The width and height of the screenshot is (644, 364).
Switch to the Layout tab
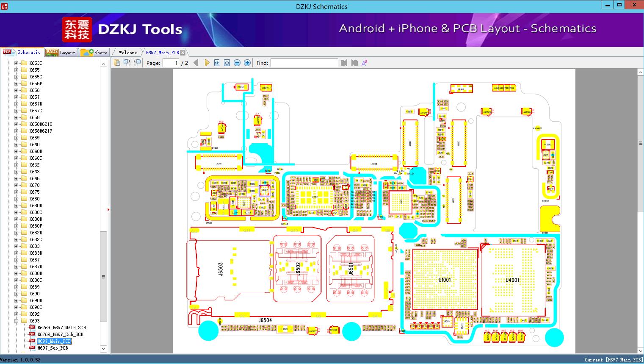point(61,53)
